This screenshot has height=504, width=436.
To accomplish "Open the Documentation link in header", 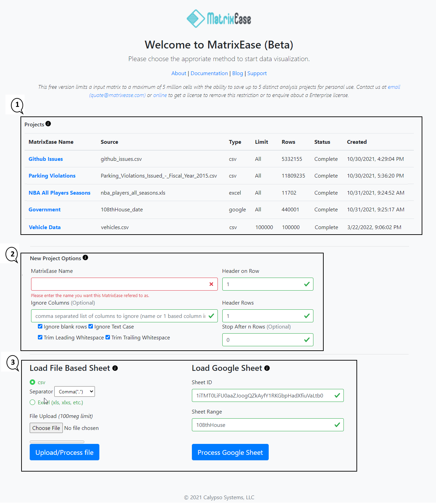I will coord(209,73).
